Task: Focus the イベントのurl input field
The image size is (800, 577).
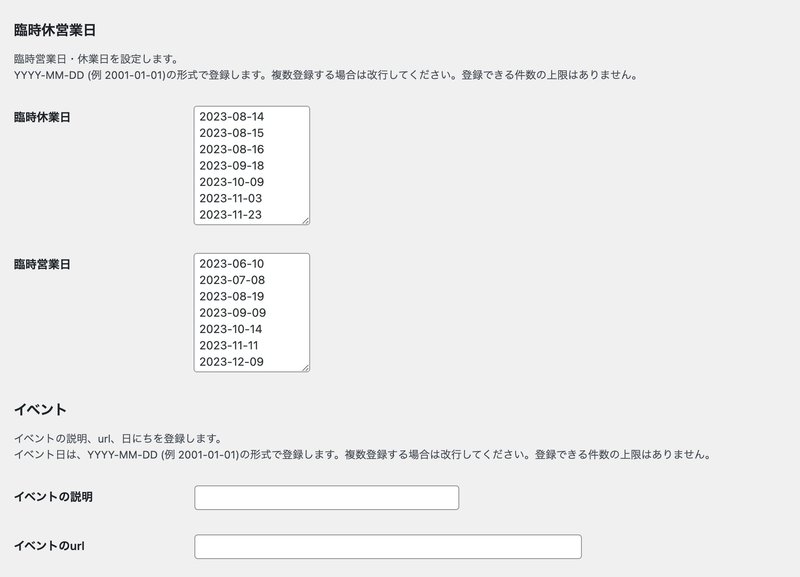Action: (388, 546)
